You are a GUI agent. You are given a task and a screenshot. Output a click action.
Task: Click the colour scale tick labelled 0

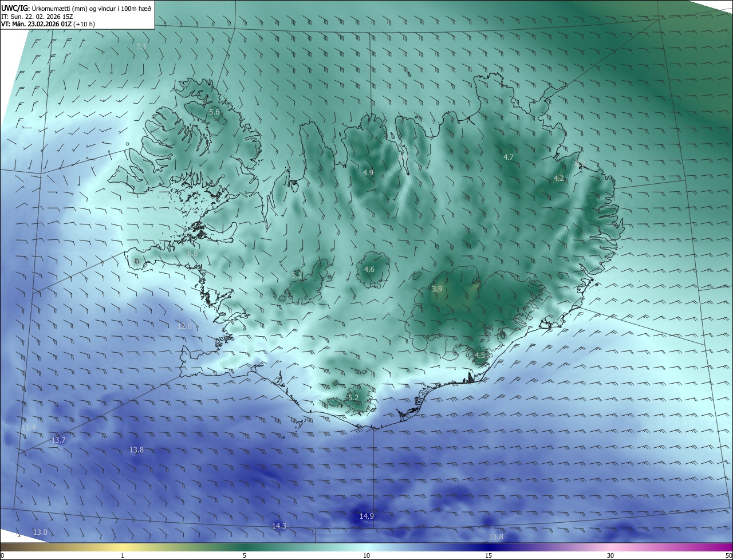(x=2, y=555)
